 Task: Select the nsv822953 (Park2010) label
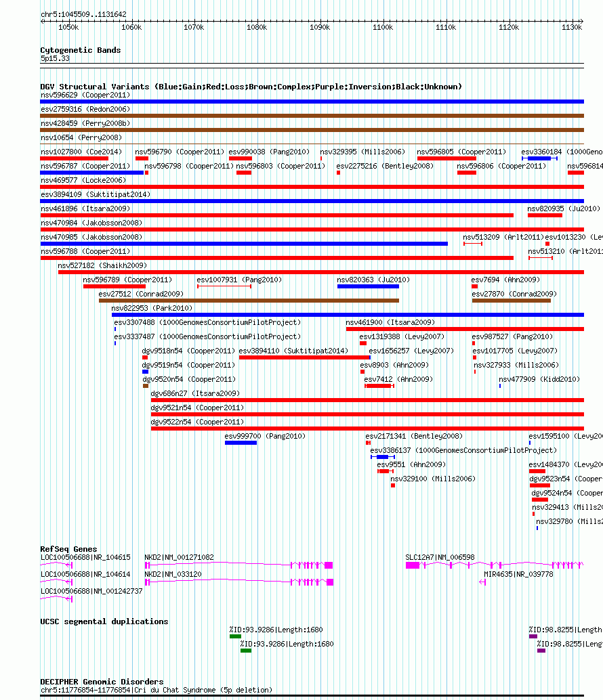[152, 309]
